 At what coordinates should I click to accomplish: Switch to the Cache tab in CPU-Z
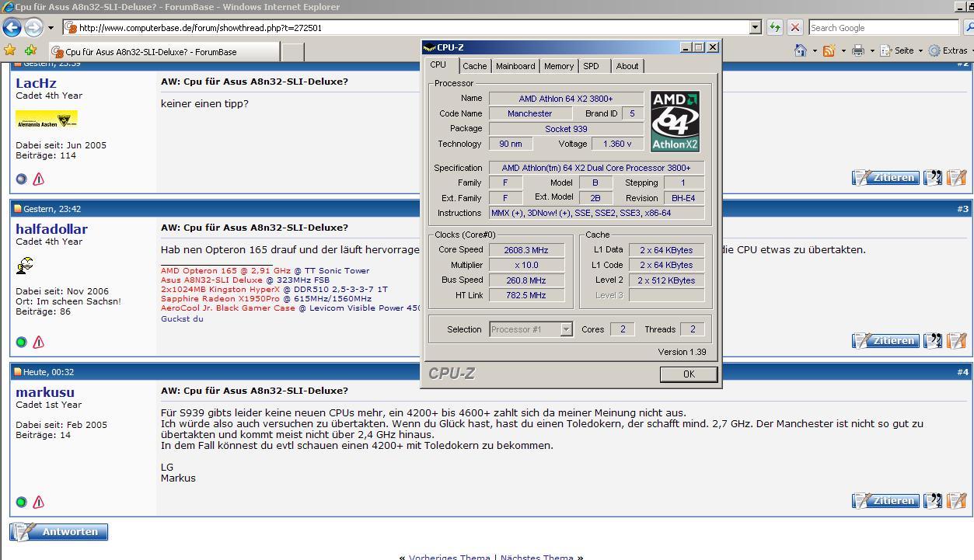click(474, 66)
